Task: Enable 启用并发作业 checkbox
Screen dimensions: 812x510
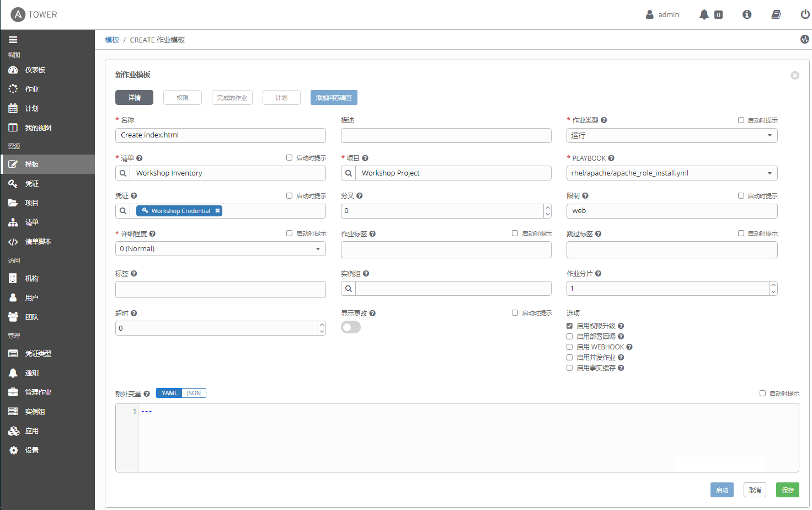Action: click(x=570, y=357)
